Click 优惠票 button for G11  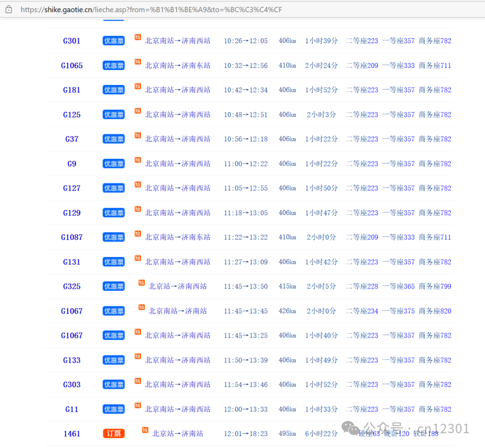pyautogui.click(x=114, y=410)
